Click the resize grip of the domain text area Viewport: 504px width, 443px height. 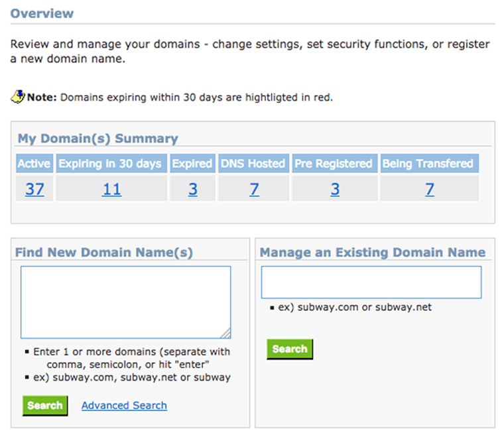(226, 334)
